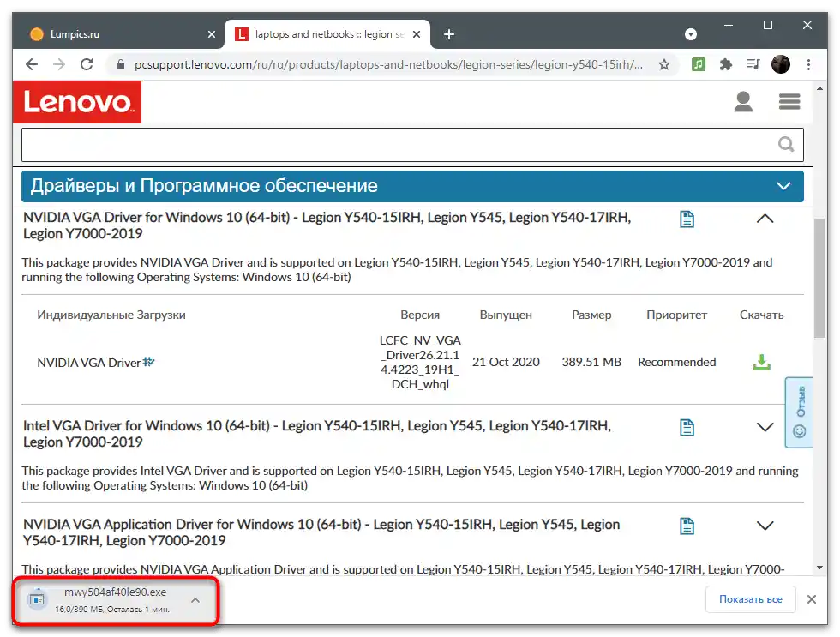Open the Lenovo hamburger menu

pos(789,102)
